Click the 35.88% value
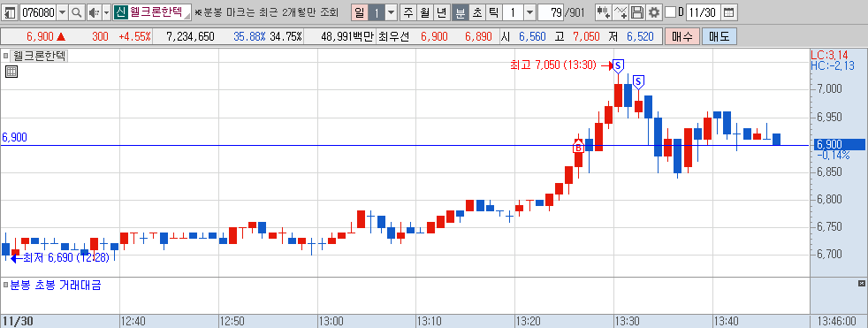Viewport: 868px width, 328px height. [249, 36]
